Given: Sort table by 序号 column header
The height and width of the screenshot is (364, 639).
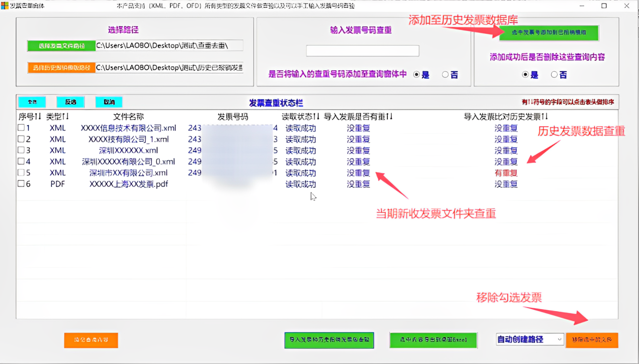Looking at the screenshot, I should tap(30, 117).
